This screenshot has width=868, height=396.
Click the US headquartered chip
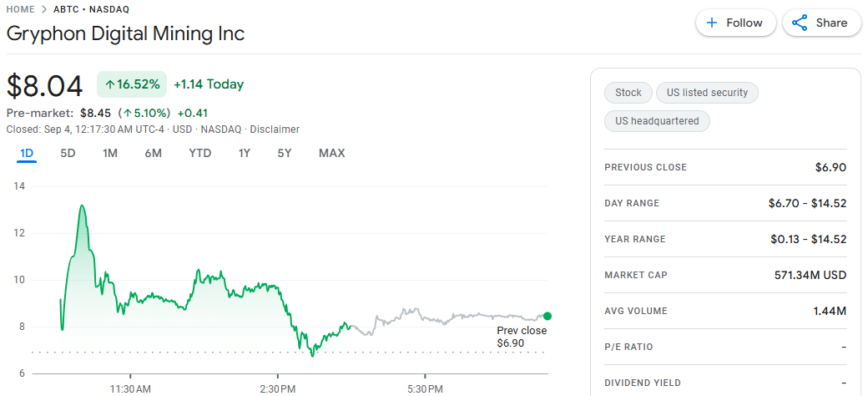[x=657, y=121]
